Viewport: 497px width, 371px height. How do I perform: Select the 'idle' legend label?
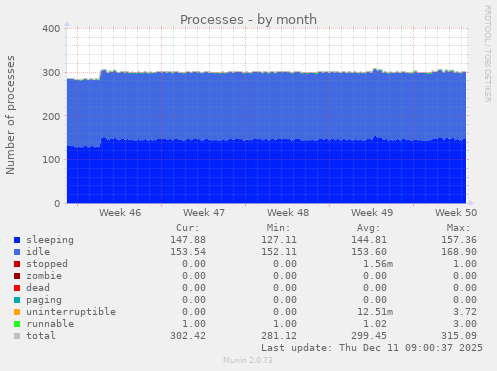[x=38, y=252]
